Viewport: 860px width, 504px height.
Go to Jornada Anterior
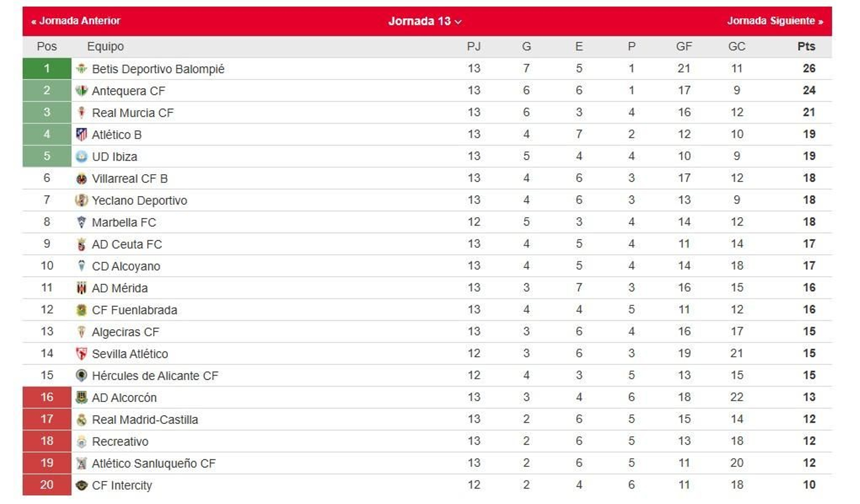point(76,21)
